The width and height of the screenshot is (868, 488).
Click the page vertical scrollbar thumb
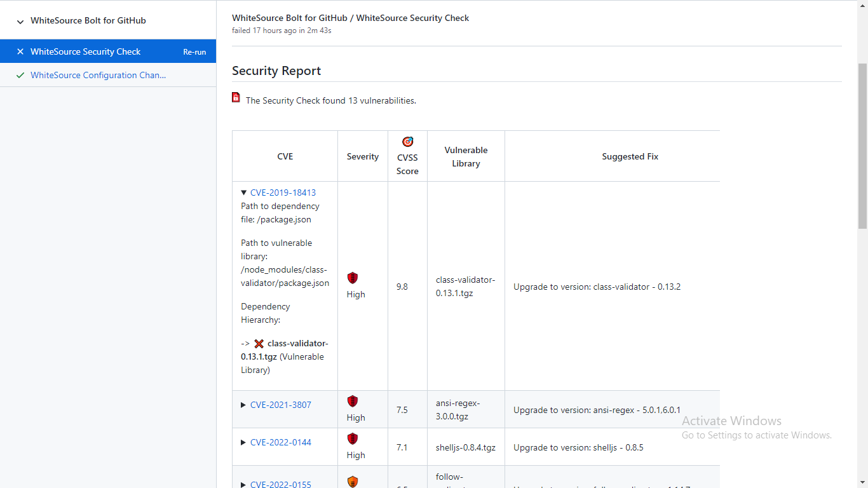(x=862, y=146)
